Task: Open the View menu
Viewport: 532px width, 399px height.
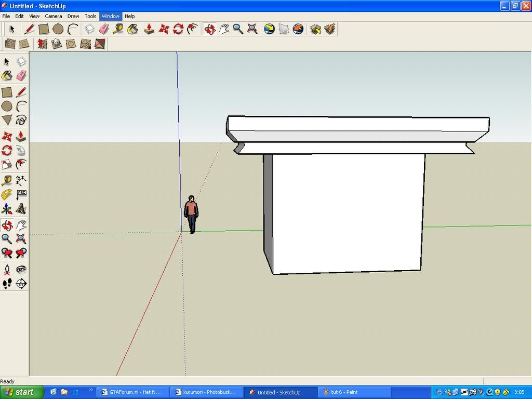Action: (34, 16)
